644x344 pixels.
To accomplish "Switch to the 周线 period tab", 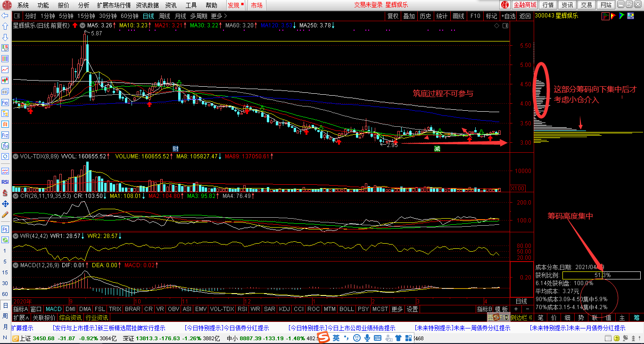I will click(165, 16).
